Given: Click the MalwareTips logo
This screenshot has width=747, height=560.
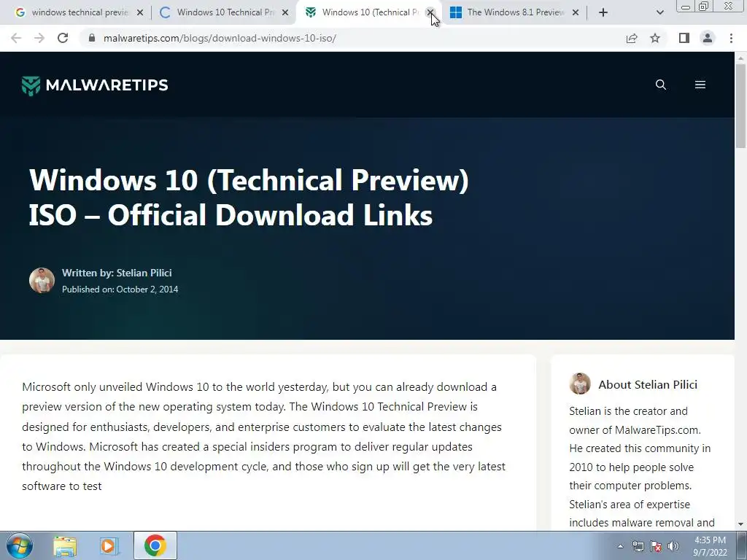Looking at the screenshot, I should pyautogui.click(x=95, y=85).
